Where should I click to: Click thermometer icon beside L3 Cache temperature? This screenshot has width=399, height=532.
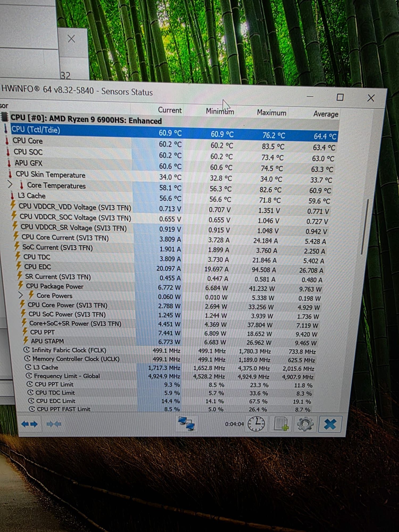pos(12,196)
